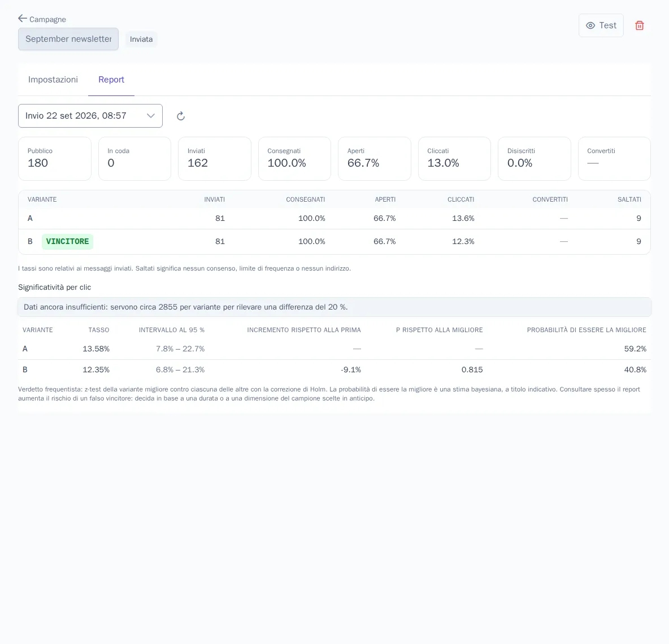Image resolution: width=669 pixels, height=644 pixels.
Task: Click the Aperti card showing 66.7%
Action: coord(375,159)
